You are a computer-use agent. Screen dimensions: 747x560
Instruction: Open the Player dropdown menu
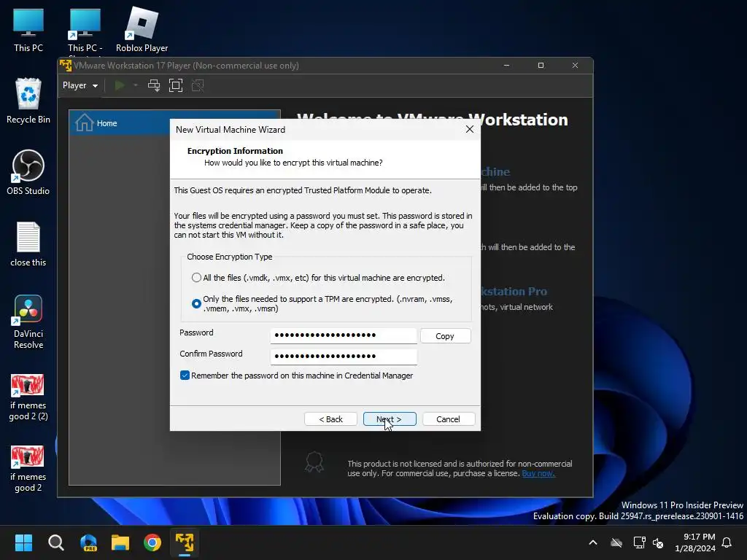[x=80, y=86]
